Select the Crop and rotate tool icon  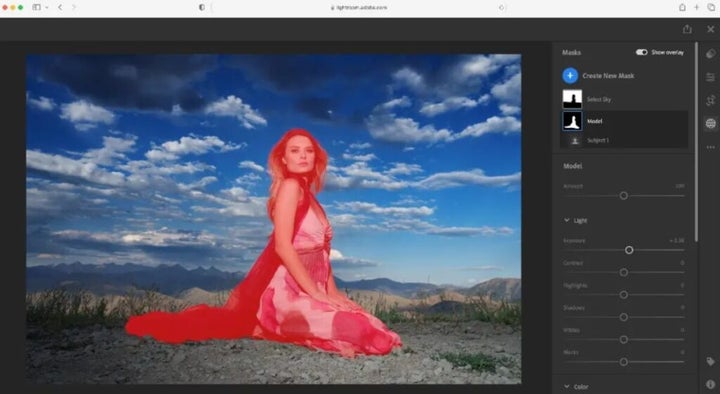pos(711,100)
